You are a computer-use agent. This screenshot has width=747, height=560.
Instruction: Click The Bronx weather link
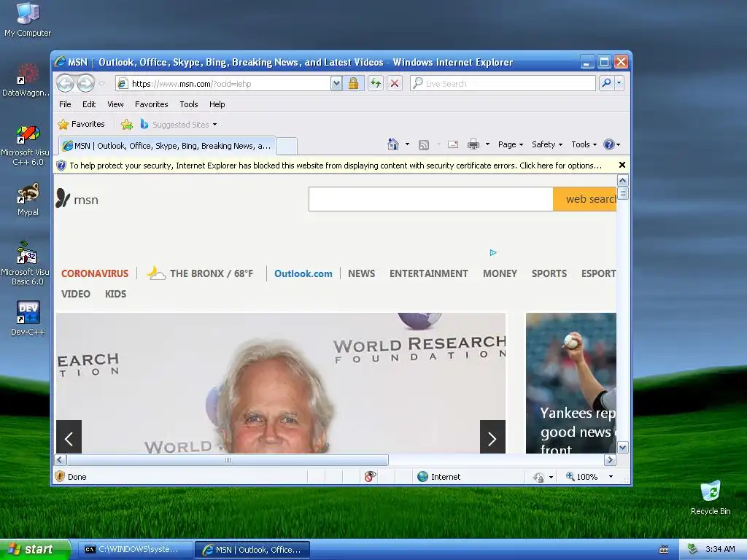tap(200, 273)
